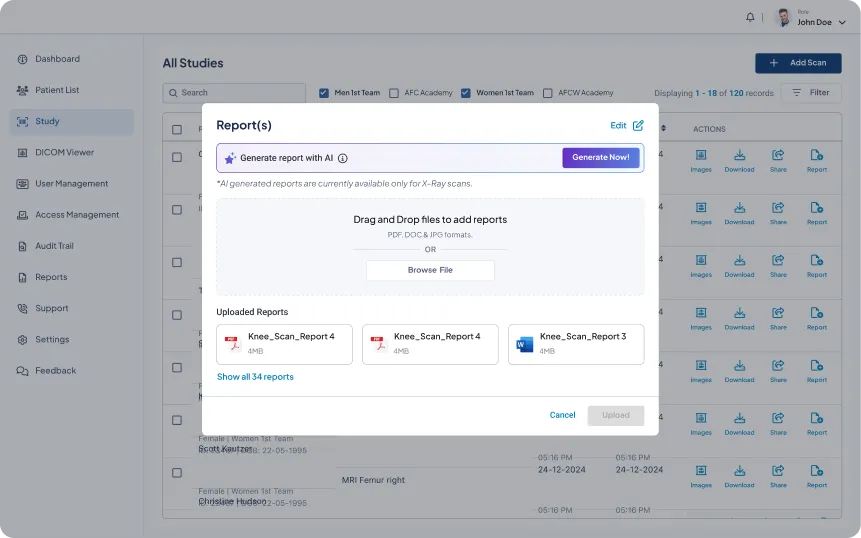Go to Dashboard in sidebar
This screenshot has height=538, width=861.
(x=57, y=59)
